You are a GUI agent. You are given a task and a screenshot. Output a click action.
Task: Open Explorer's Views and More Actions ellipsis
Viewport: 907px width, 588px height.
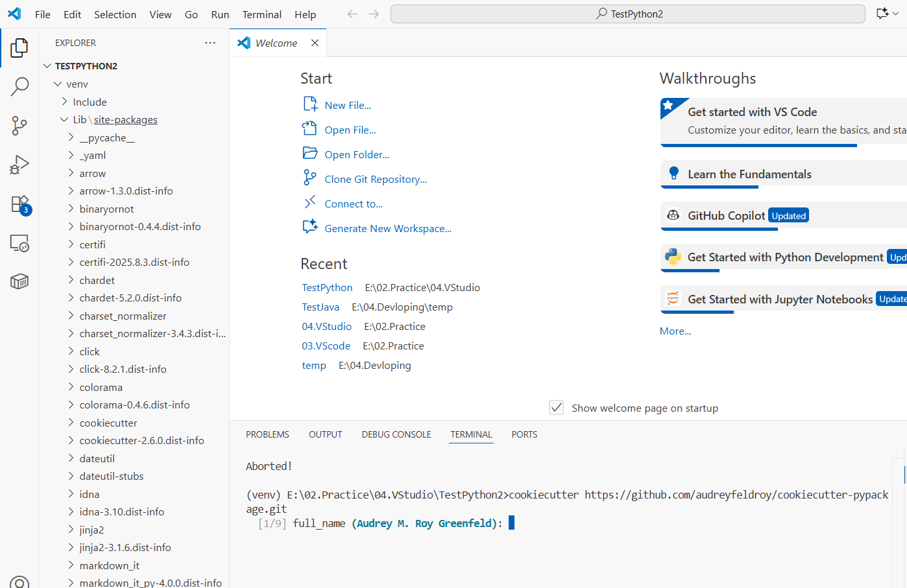click(x=210, y=43)
